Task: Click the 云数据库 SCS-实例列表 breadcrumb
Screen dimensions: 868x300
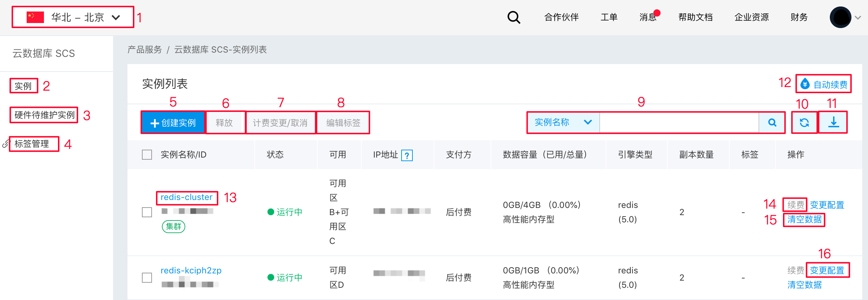Action: click(220, 50)
